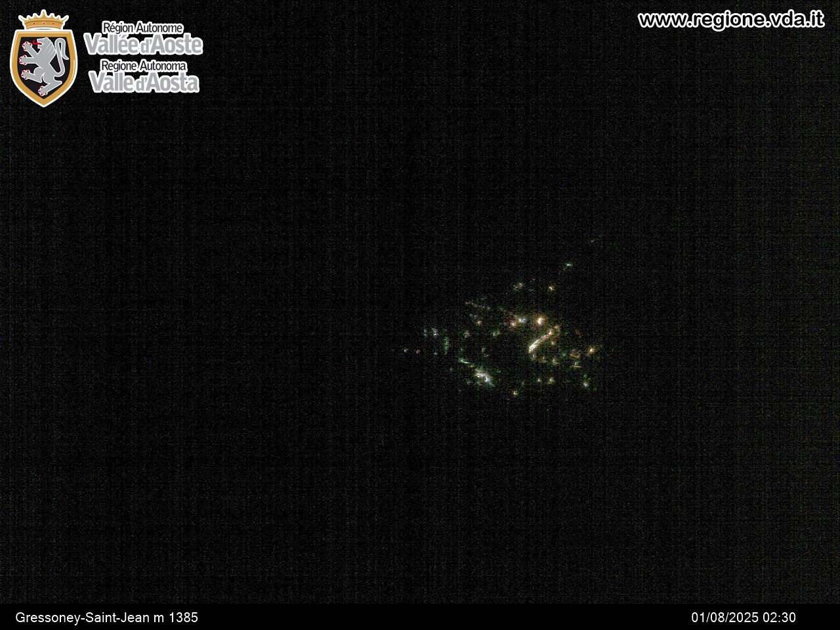Screen dimensions: 840x630
Task: Click the lion coat of arms shield
Action: 43,66
